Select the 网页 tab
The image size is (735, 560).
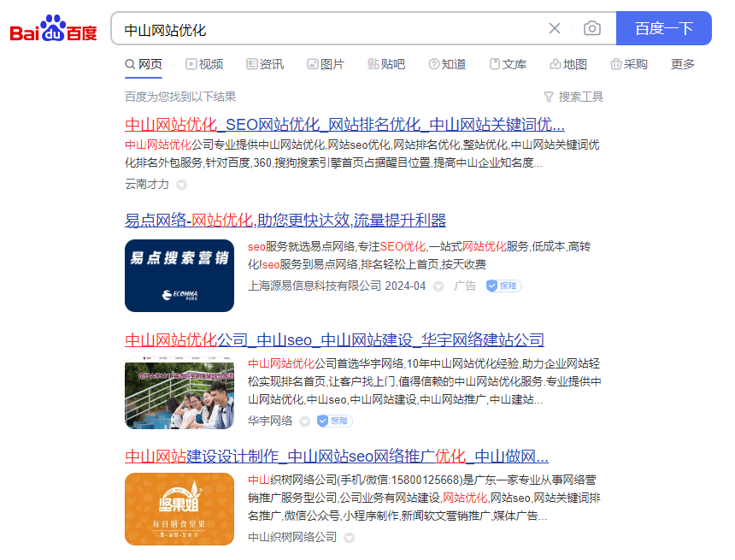pyautogui.click(x=144, y=64)
